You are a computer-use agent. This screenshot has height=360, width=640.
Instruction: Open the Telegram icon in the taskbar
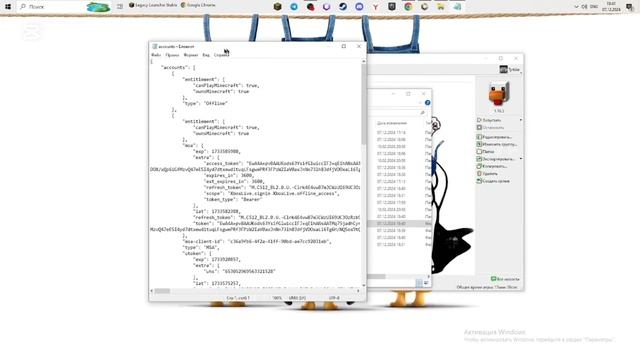[294, 7]
